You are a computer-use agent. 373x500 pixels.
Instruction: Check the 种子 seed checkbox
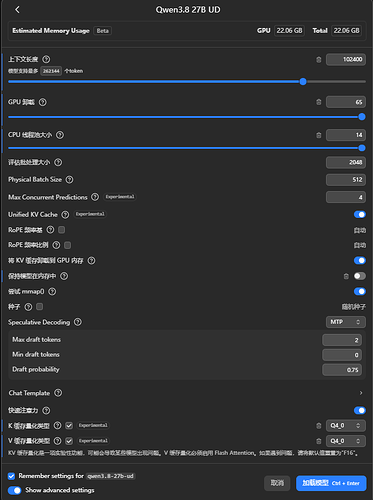39,307
